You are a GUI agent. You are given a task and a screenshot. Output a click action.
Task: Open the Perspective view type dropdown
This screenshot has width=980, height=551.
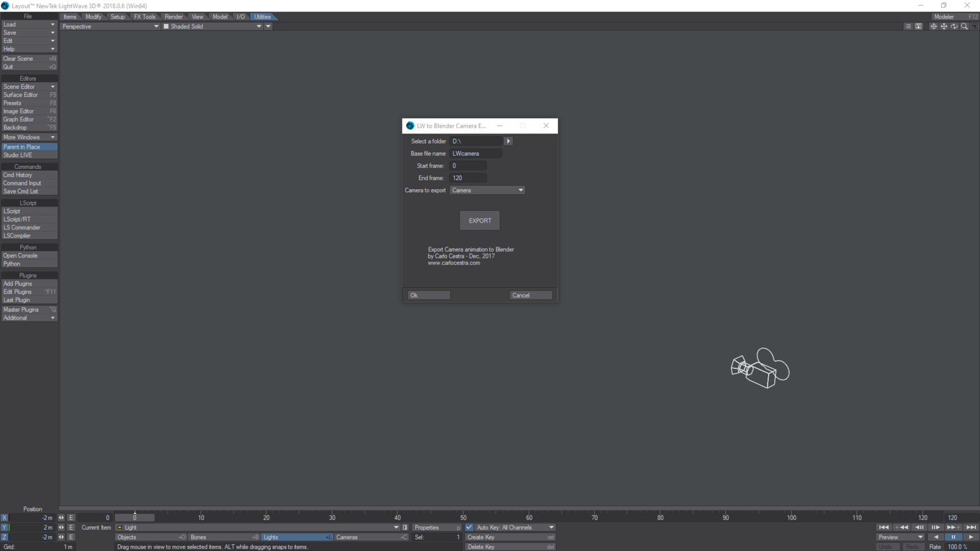tap(110, 26)
